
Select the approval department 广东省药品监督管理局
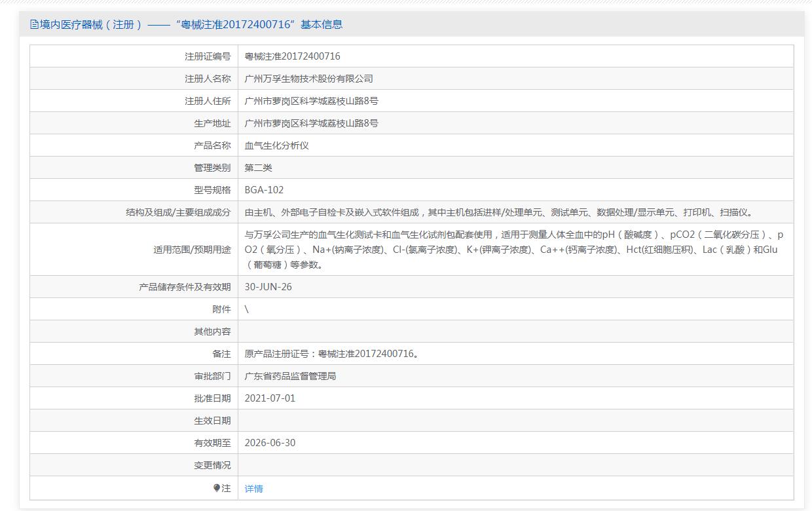290,376
